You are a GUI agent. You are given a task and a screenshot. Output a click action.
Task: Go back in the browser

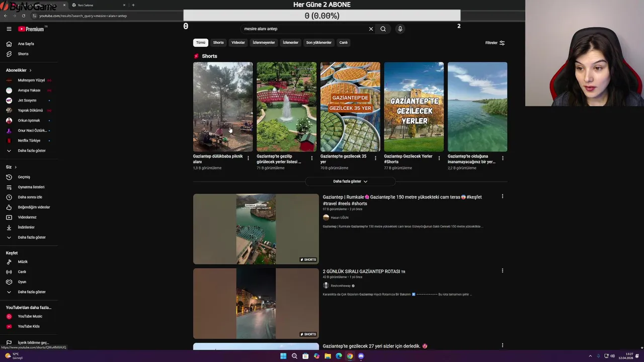point(6,16)
